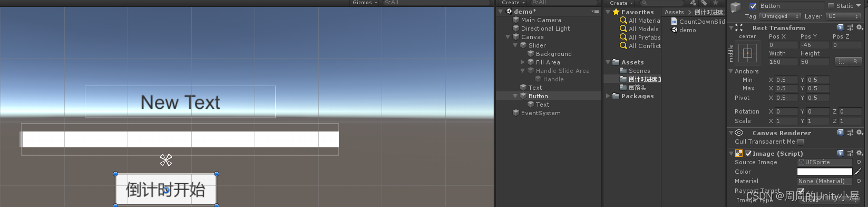Select Background object under Slider

550,54
